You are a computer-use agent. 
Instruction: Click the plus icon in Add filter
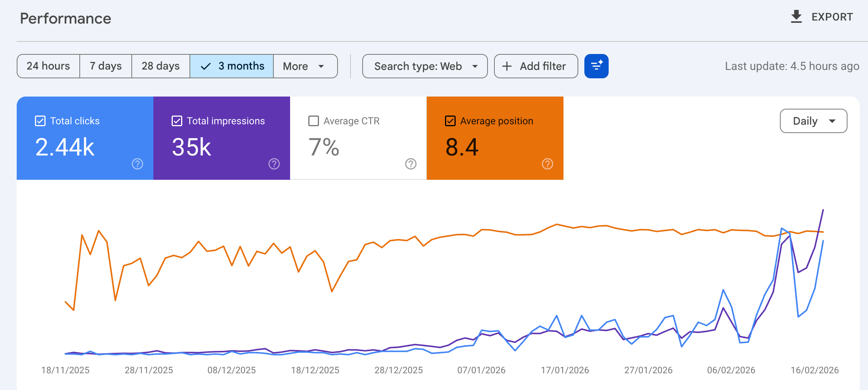tap(507, 66)
